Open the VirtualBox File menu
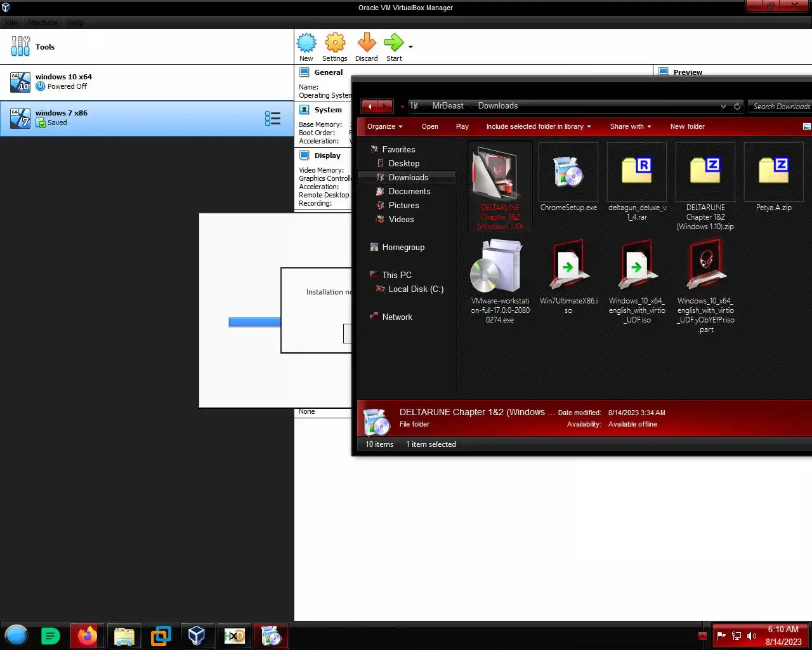This screenshot has height=650, width=812. click(x=11, y=22)
